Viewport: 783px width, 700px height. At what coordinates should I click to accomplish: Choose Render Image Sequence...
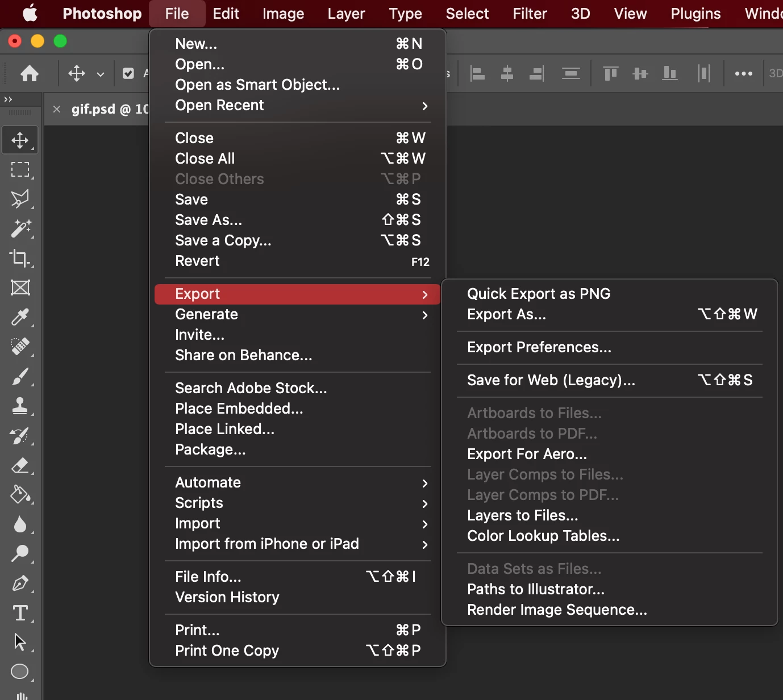[x=609, y=610]
